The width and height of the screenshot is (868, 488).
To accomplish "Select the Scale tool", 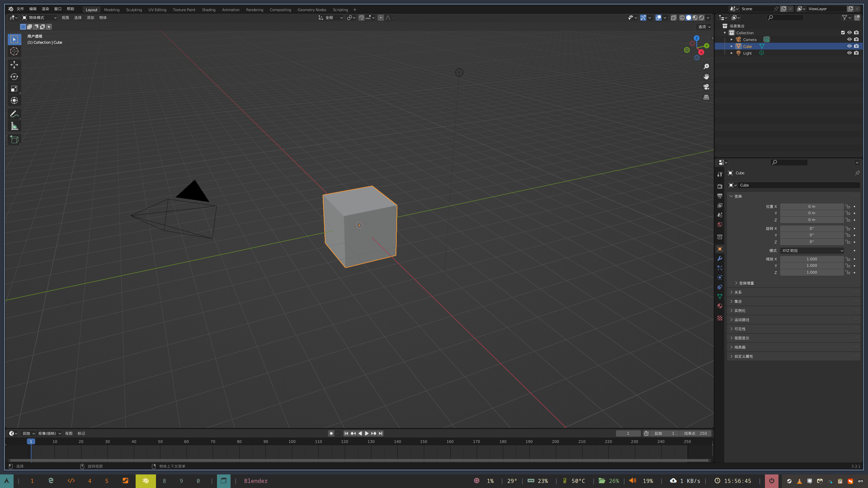I will [x=14, y=89].
